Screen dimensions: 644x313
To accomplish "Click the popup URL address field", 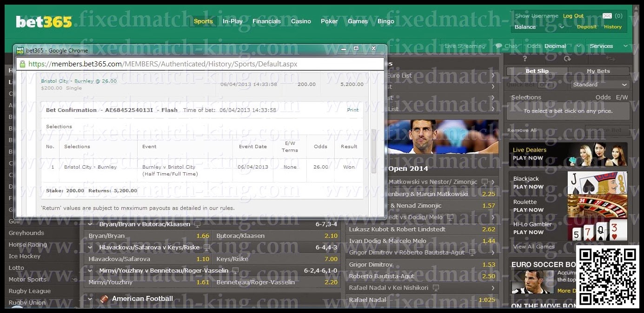I will coord(200,64).
